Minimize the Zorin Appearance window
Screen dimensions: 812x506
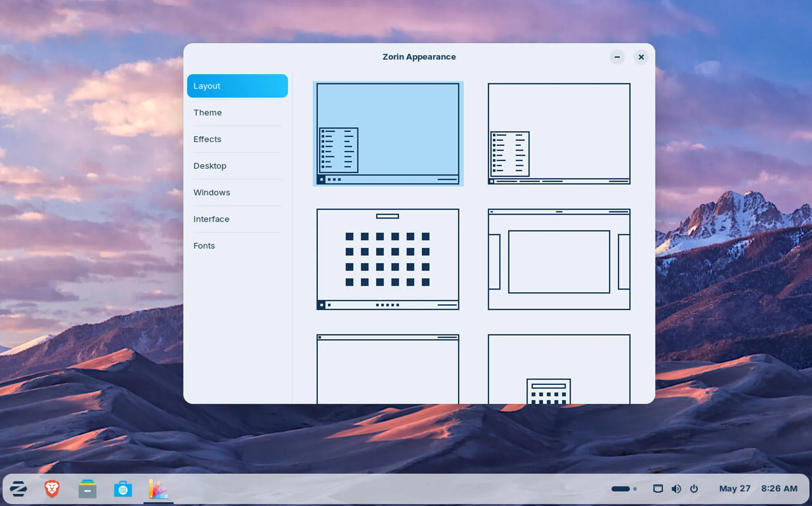[617, 57]
